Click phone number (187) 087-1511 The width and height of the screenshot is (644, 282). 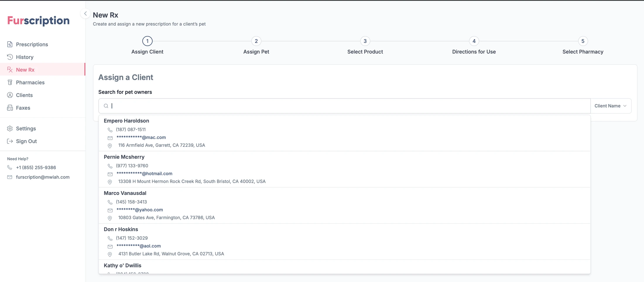tap(131, 129)
